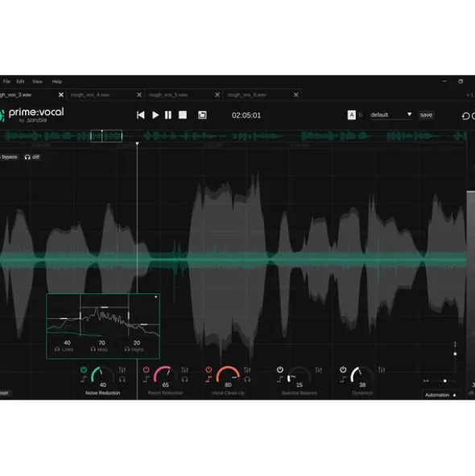Click the Highs value 20
Screen dimensions: 475x476
[137, 342]
